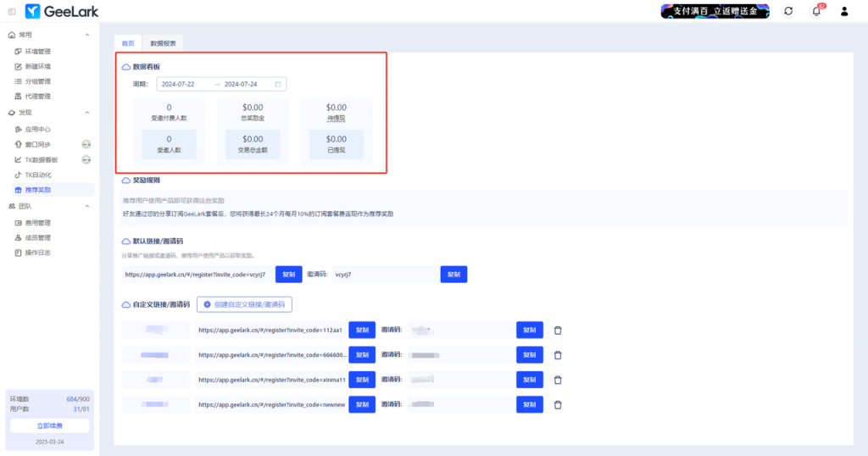Click the 立即续费 renew button

click(49, 425)
